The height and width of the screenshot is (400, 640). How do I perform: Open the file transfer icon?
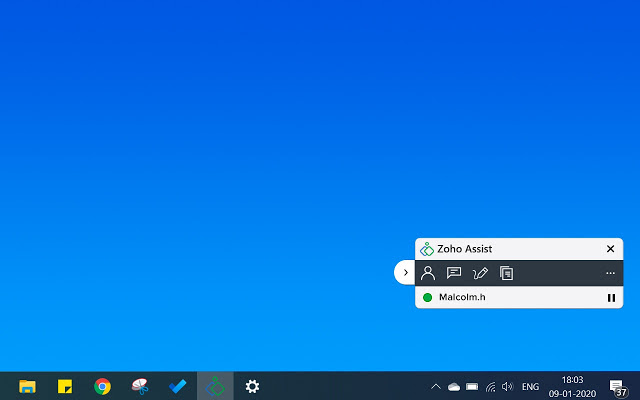coord(507,273)
